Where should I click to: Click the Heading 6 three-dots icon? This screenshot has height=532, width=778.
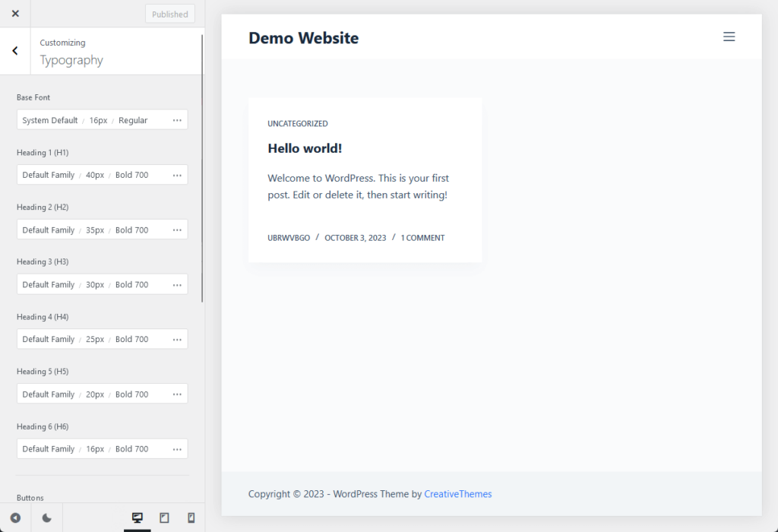177,449
